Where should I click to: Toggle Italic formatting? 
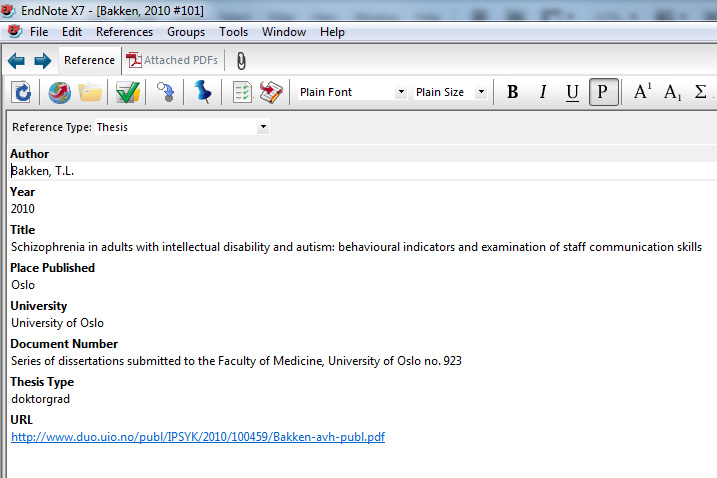coord(543,92)
